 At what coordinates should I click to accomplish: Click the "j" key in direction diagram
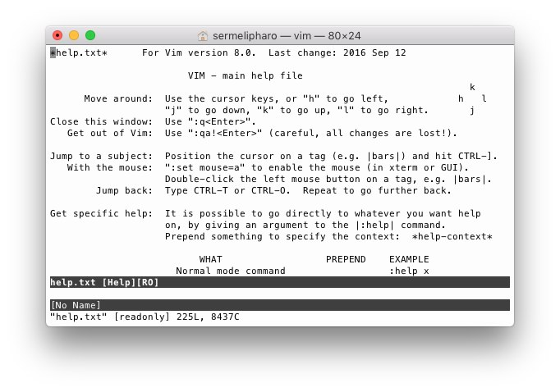click(472, 110)
